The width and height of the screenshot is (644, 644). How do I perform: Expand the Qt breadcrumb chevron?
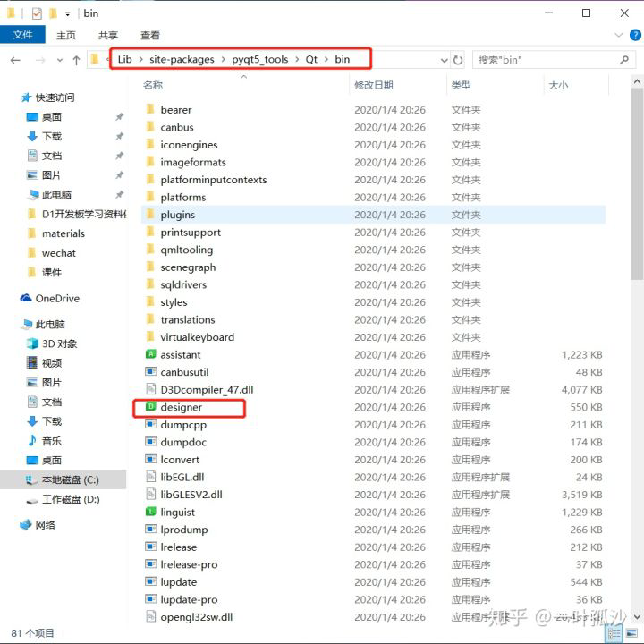click(x=326, y=60)
